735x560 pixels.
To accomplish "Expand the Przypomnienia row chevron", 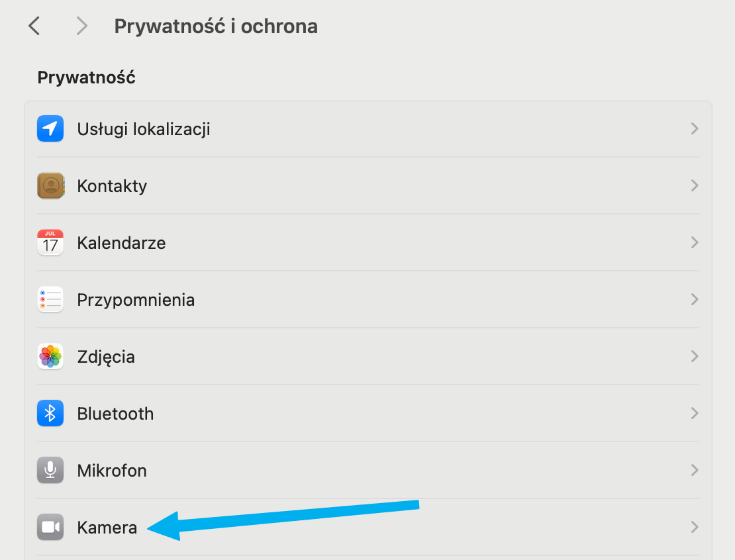I will pyautogui.click(x=694, y=300).
